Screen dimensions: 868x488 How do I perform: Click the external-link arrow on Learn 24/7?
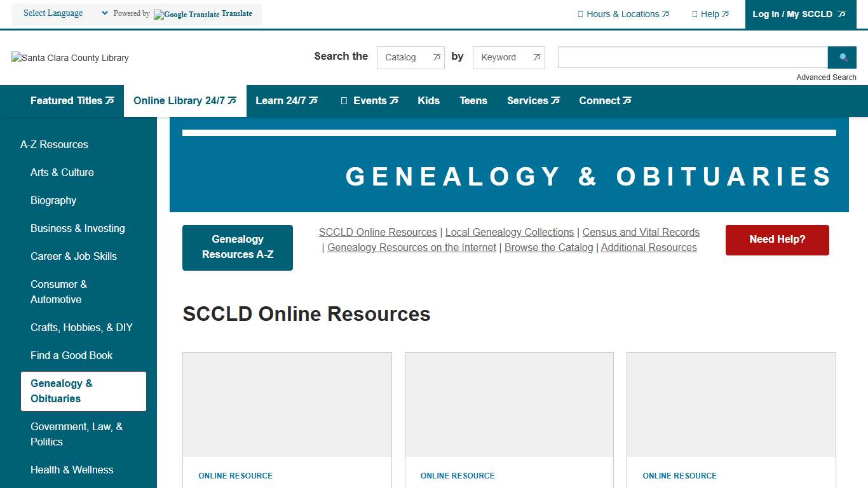click(x=313, y=100)
